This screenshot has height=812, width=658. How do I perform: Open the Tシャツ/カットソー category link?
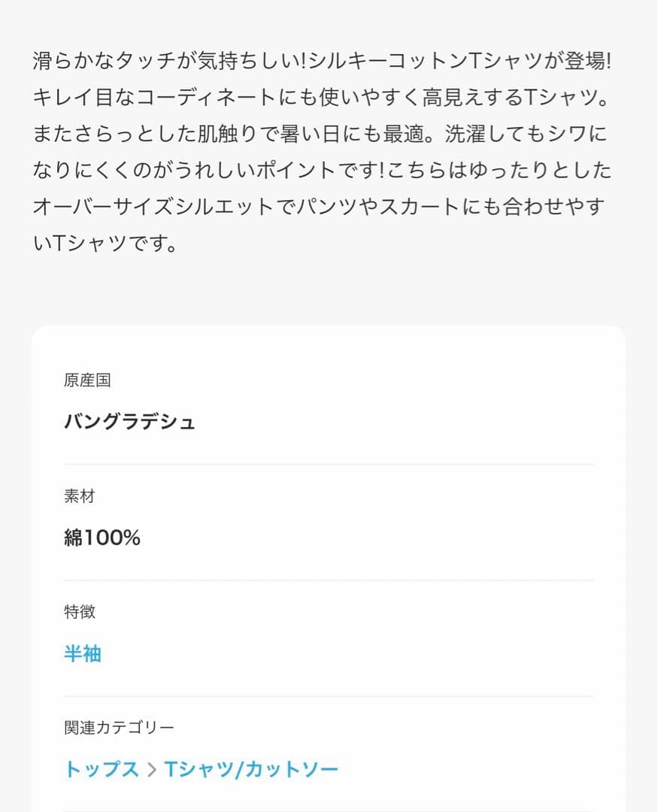pyautogui.click(x=251, y=770)
